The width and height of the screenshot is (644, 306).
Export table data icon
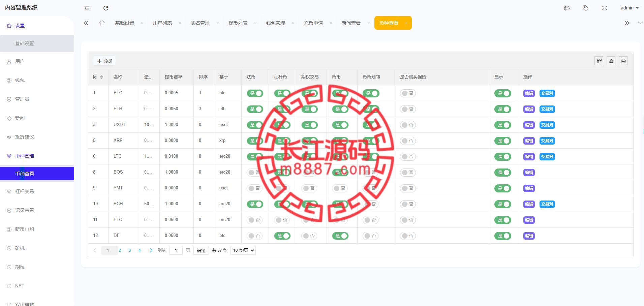click(x=611, y=61)
